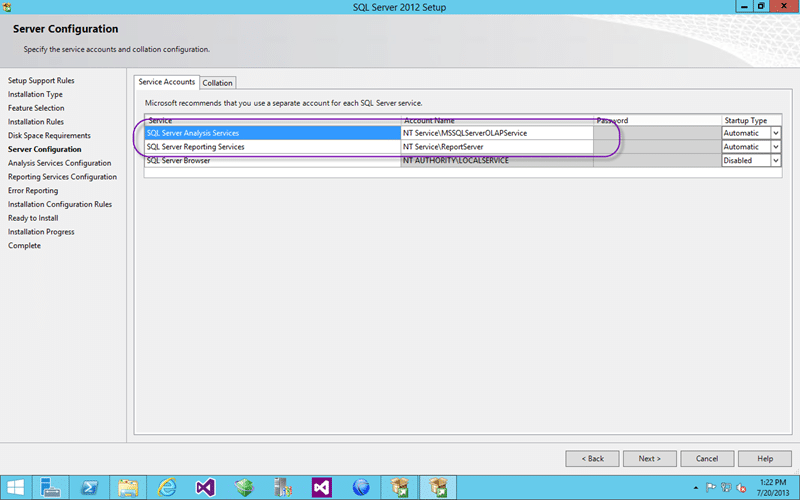Click the Service column header

pos(272,120)
